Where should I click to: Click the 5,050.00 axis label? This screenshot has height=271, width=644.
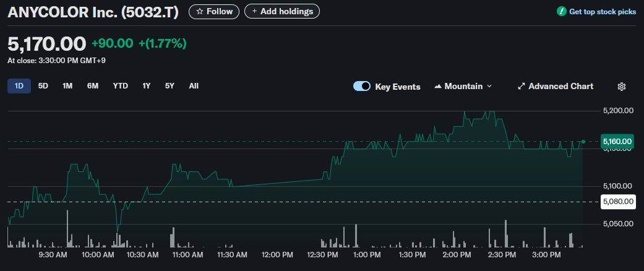(617, 224)
